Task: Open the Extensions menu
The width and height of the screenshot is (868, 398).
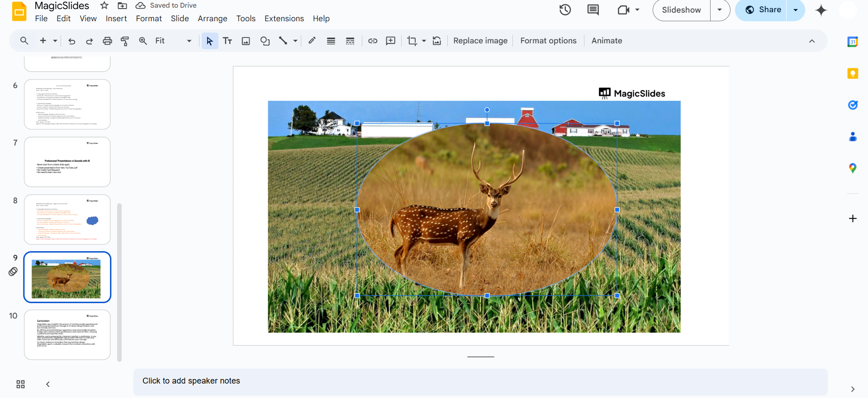Action: click(x=284, y=19)
